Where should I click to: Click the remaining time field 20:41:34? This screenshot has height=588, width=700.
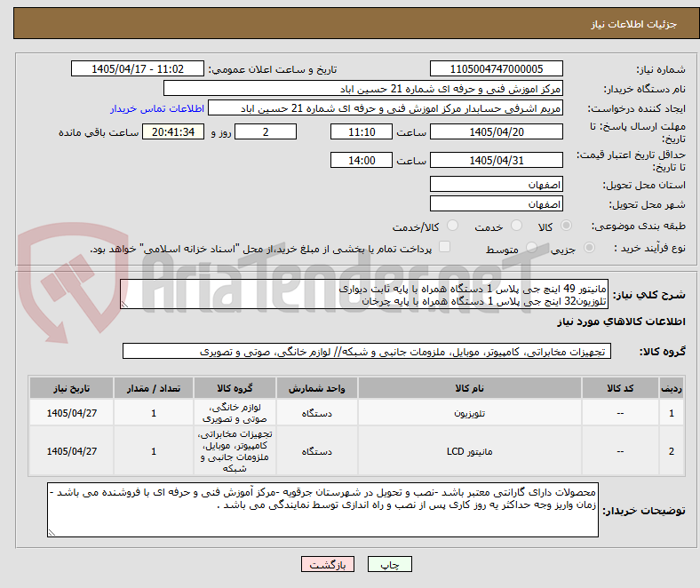click(172, 131)
